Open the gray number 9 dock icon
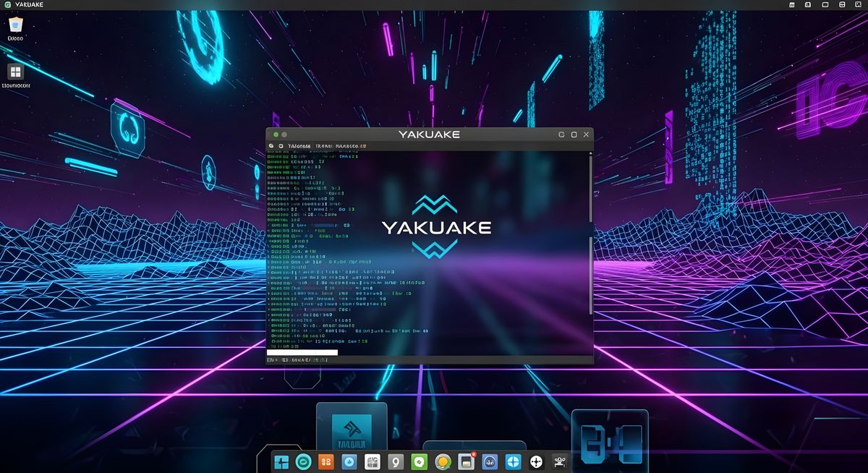This screenshot has width=868, height=473. coord(396,461)
